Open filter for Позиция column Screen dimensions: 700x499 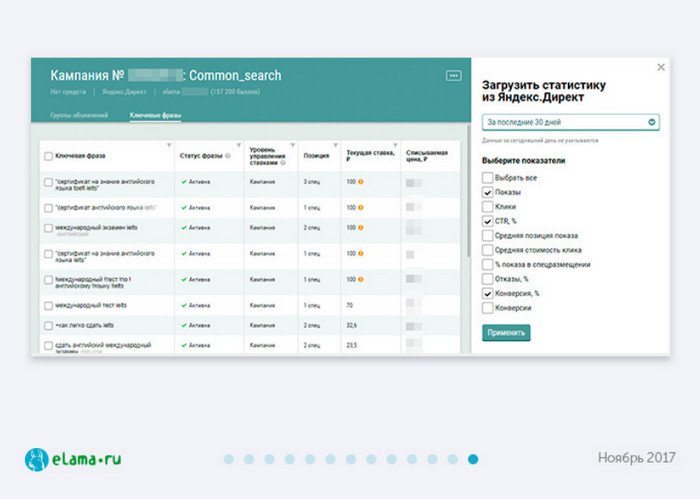coord(335,145)
